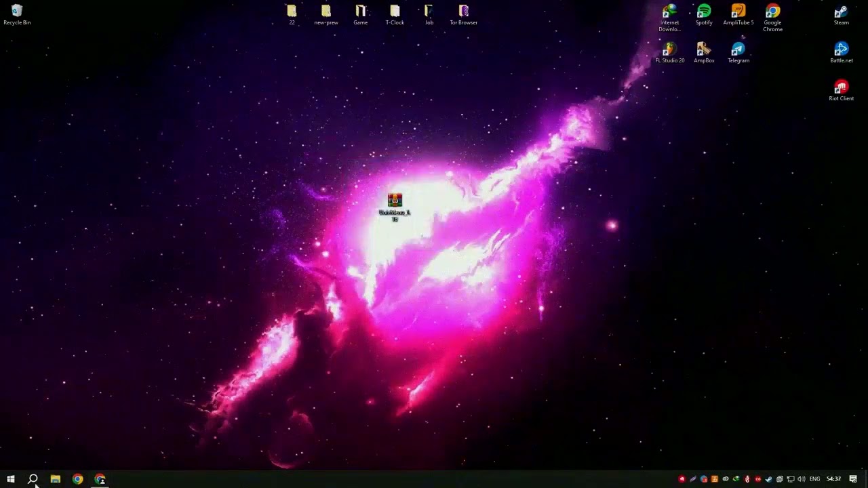868x488 pixels.
Task: Open the volume speaker tray icon
Action: 802,479
